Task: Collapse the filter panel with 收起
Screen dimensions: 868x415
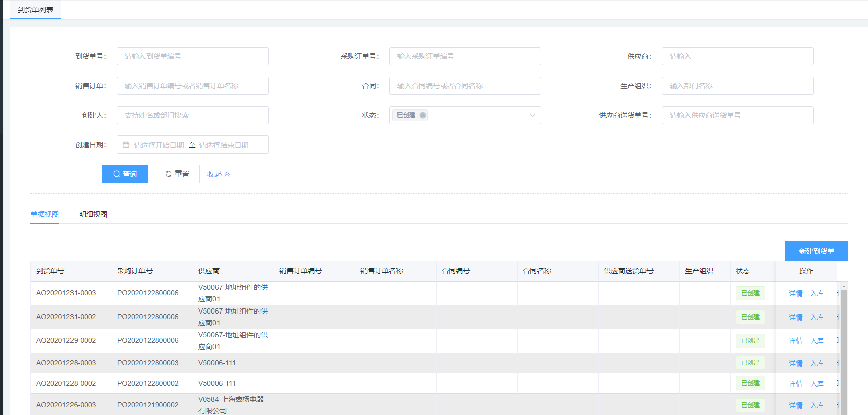Action: click(219, 174)
